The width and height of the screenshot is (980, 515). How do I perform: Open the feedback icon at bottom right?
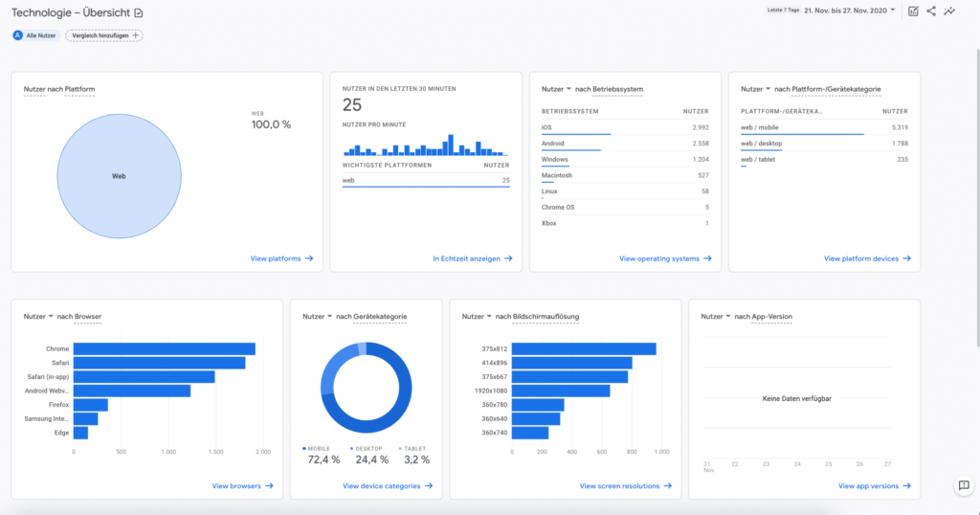pos(964,486)
